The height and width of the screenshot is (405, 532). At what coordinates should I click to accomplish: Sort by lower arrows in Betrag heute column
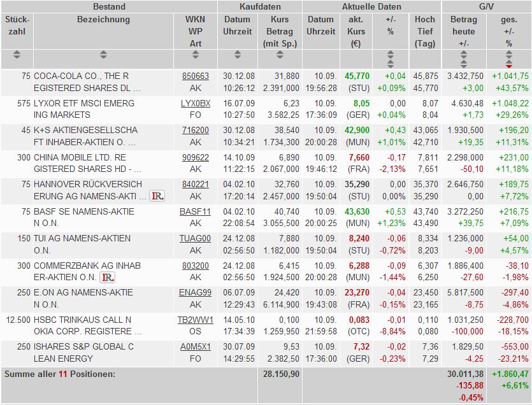coord(463,64)
